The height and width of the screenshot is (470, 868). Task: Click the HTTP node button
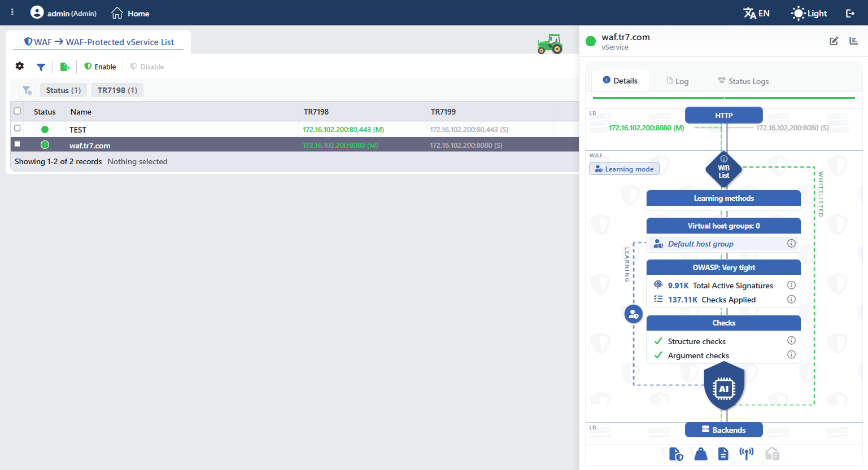724,115
